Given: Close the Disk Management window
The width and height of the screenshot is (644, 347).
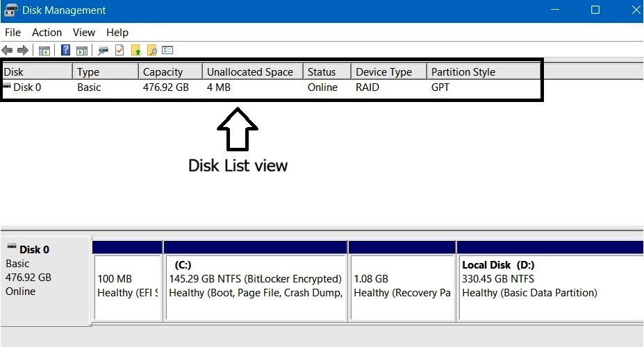Looking at the screenshot, I should 636,10.
